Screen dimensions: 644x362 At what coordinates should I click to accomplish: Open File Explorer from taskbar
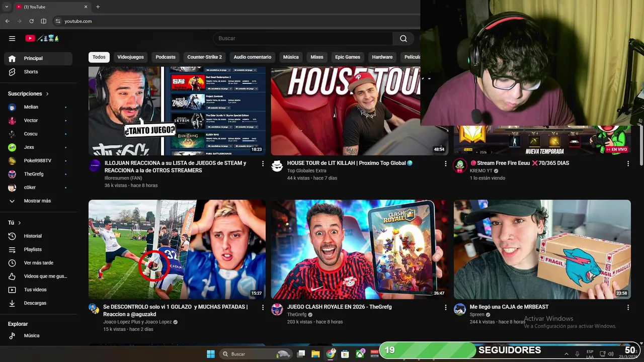click(315, 354)
